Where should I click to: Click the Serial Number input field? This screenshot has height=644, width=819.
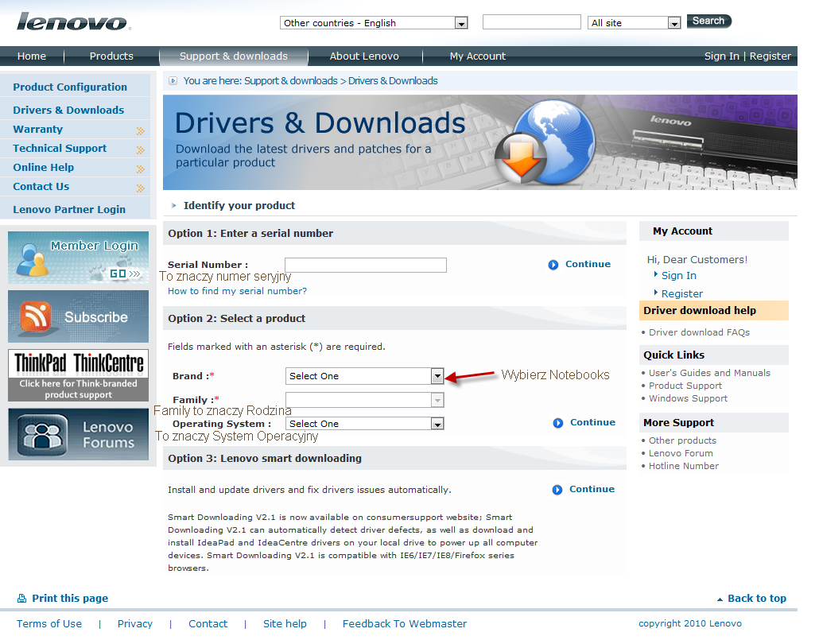coord(366,265)
